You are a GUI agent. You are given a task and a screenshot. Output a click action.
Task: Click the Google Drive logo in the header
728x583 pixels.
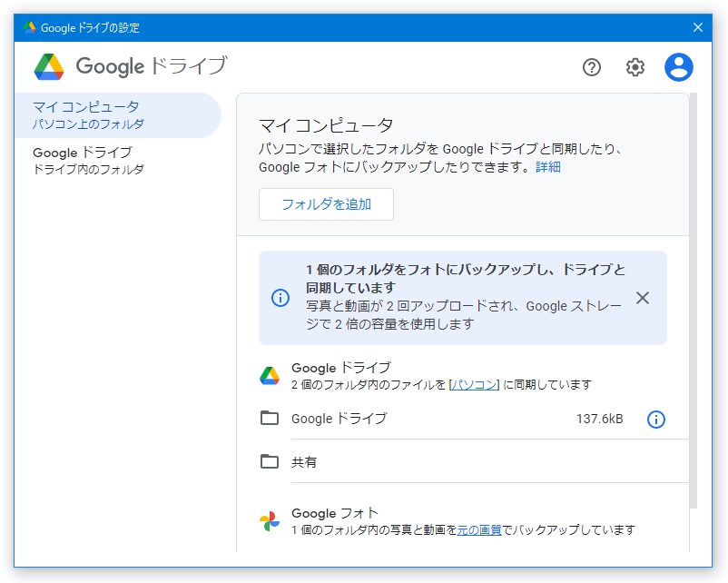pos(49,66)
